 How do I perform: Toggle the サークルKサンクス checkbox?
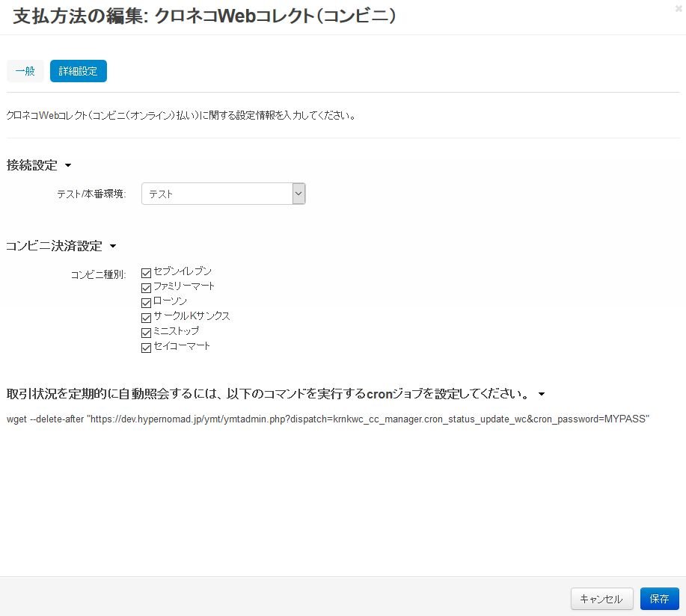tap(146, 318)
